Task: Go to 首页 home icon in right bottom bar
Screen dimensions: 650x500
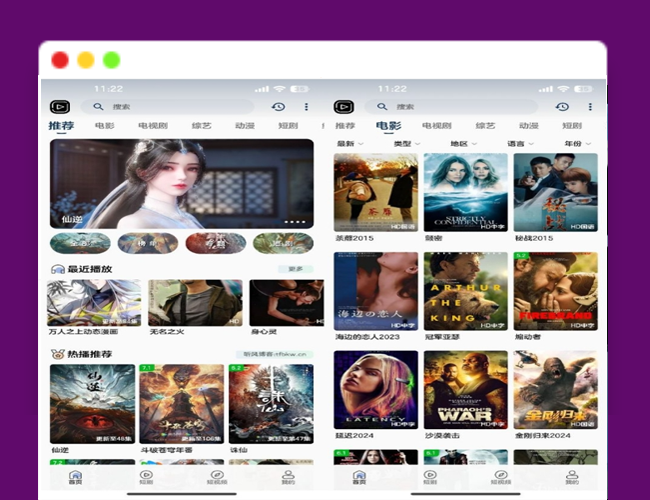Action: 359,477
